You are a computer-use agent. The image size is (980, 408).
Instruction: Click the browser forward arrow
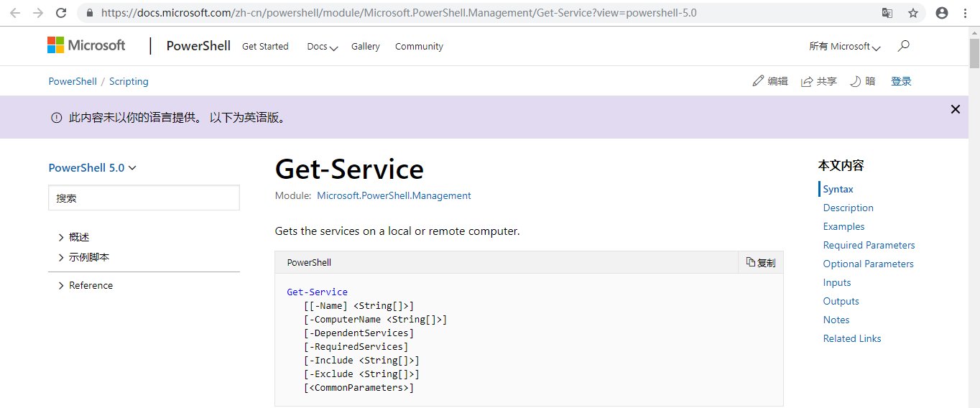(x=38, y=13)
